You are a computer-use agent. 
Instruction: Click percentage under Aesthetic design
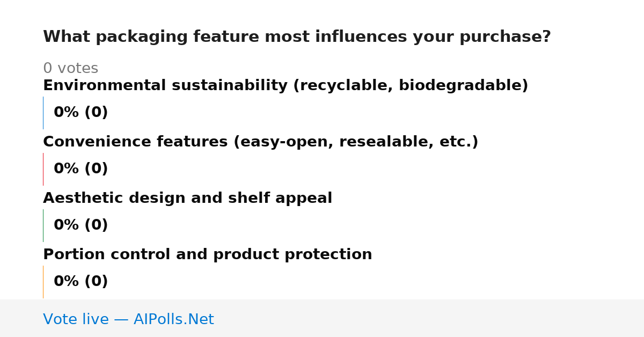80,225
